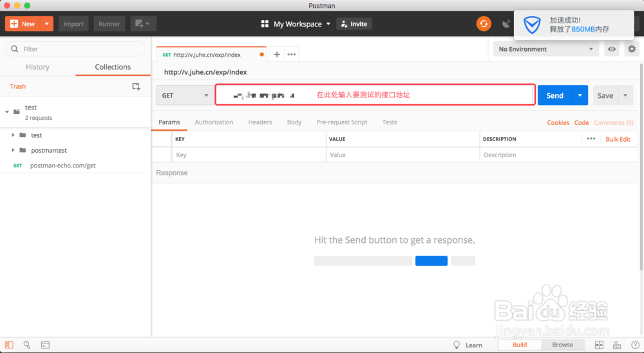Click the blue Send button
The width and height of the screenshot is (644, 353).
(555, 95)
